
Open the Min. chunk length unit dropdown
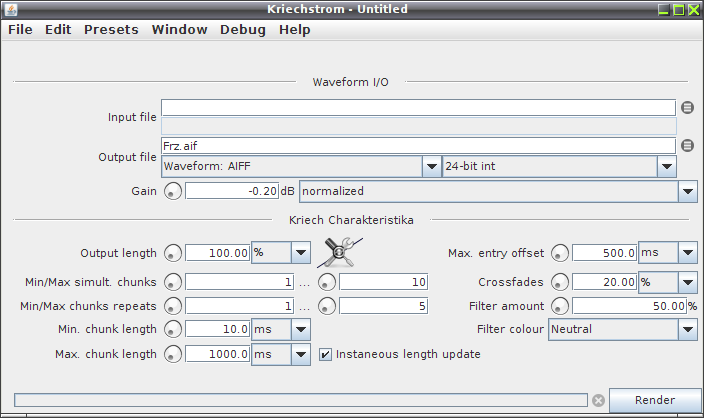[x=281, y=330]
